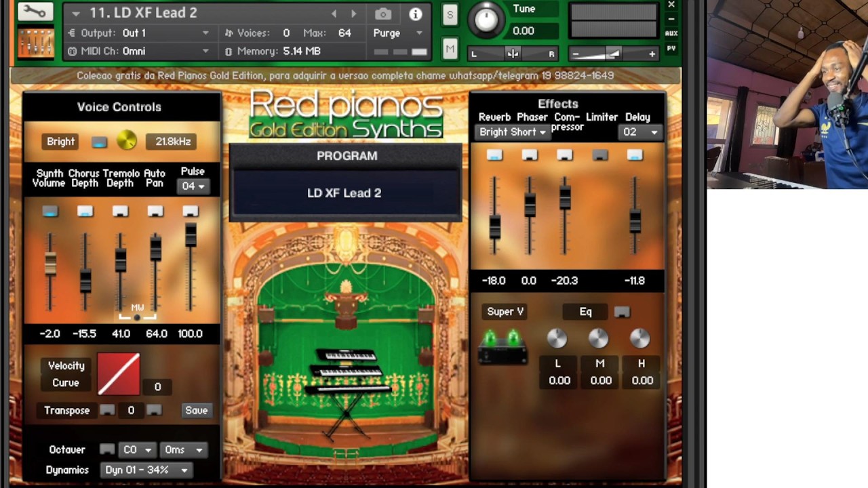The image size is (868, 488).
Task: Open the Octaver C0 dropdown
Action: [137, 449]
